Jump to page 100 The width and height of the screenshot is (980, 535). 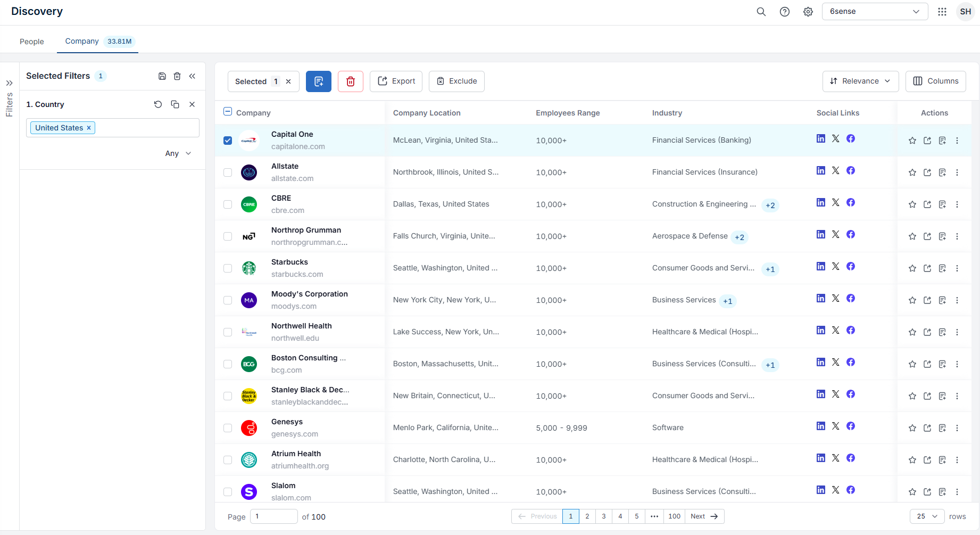tap(675, 516)
